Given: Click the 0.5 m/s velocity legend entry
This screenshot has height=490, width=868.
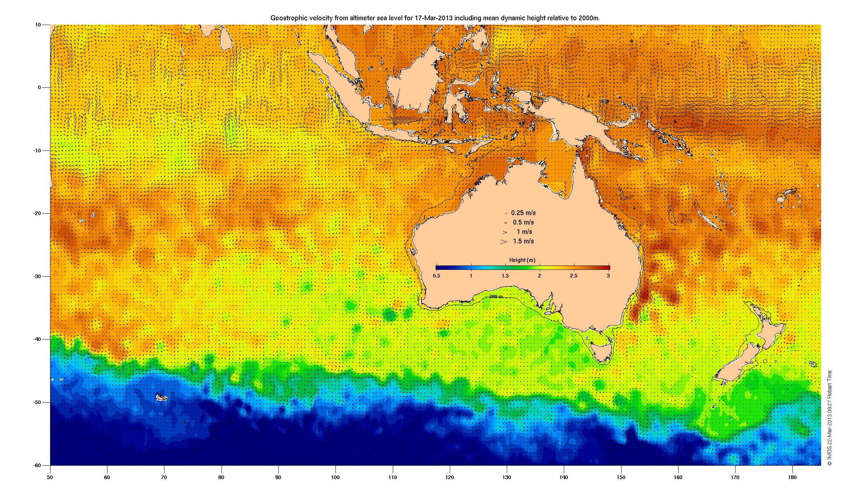Looking at the screenshot, I should click(523, 222).
